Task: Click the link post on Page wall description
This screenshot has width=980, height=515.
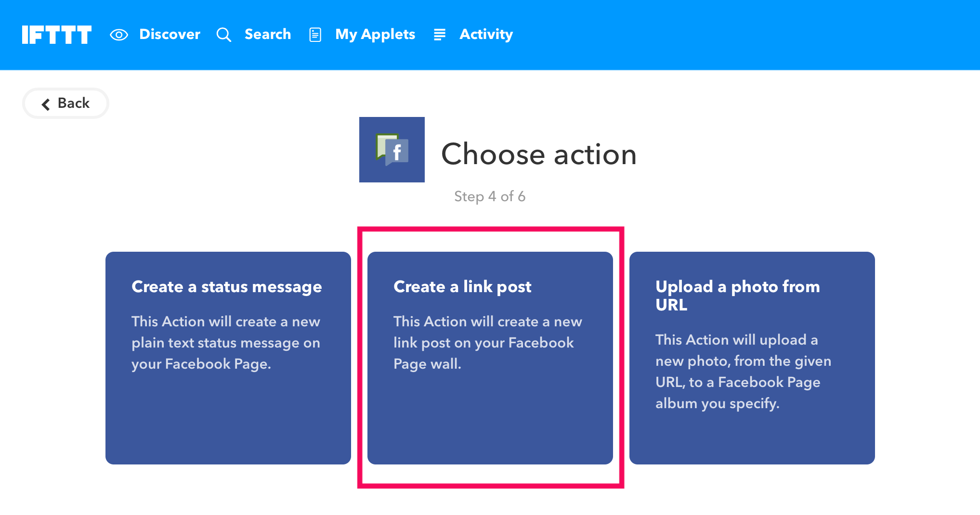Action: [488, 343]
